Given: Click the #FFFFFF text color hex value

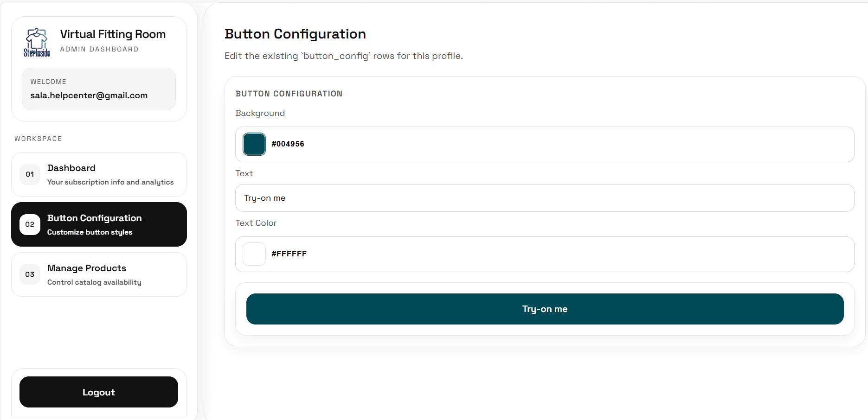Looking at the screenshot, I should [x=289, y=254].
